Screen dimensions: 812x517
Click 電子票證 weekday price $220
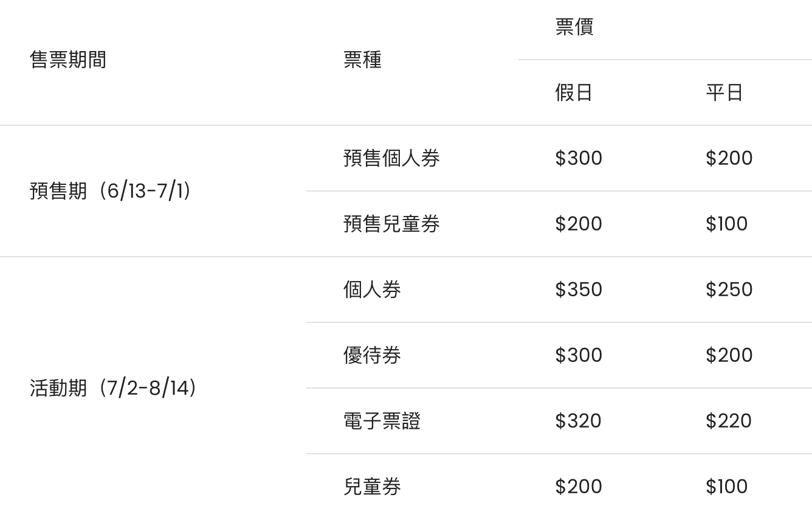pos(728,421)
